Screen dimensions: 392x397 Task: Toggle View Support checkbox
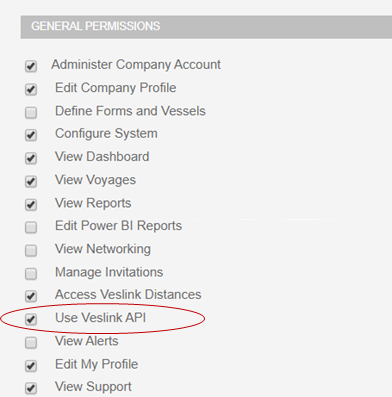tap(31, 388)
